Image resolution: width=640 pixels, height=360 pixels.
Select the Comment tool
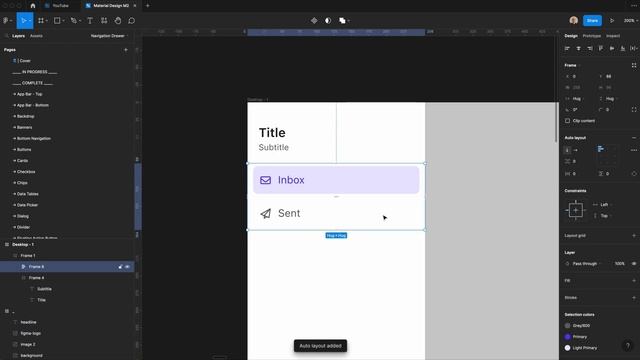click(131, 20)
